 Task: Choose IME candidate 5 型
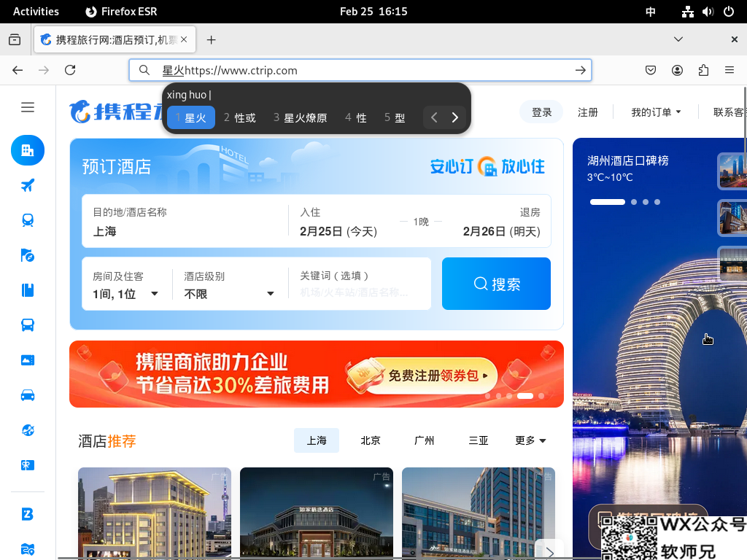coord(395,117)
